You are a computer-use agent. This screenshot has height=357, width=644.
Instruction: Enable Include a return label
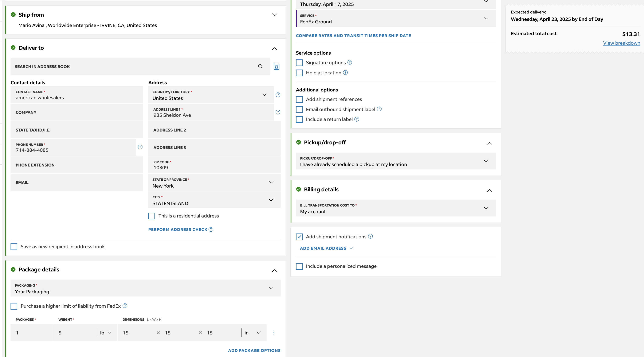click(x=299, y=119)
